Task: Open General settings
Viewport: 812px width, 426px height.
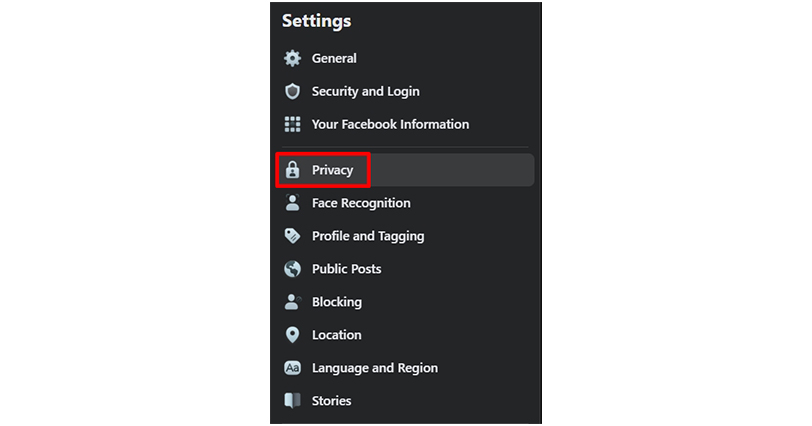Action: [x=334, y=58]
